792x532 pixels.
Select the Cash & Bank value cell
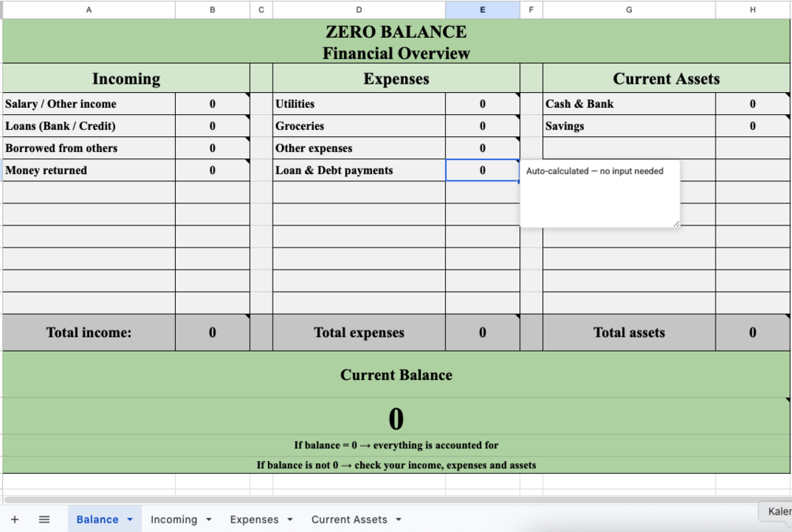tap(753, 103)
